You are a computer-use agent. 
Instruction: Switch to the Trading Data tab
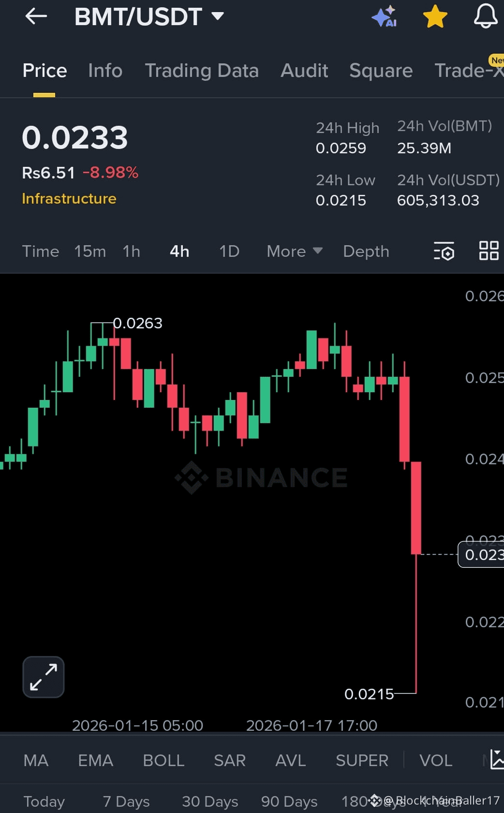coord(202,71)
